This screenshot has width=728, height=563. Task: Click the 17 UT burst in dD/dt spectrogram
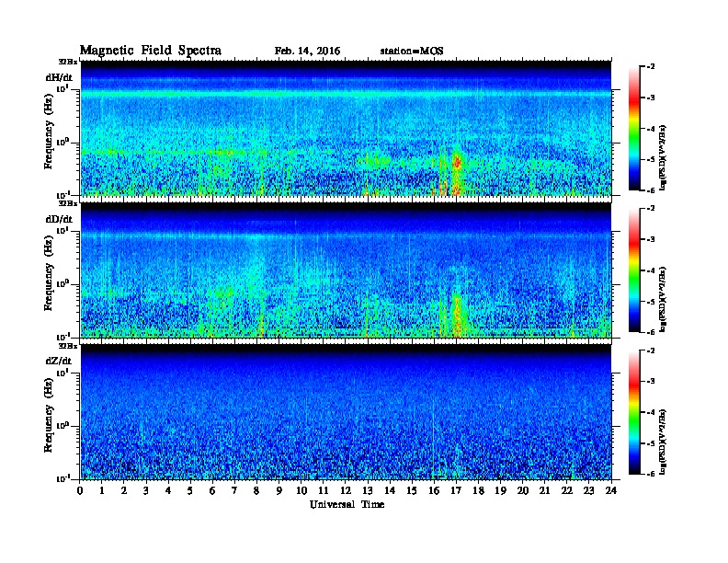click(x=457, y=314)
